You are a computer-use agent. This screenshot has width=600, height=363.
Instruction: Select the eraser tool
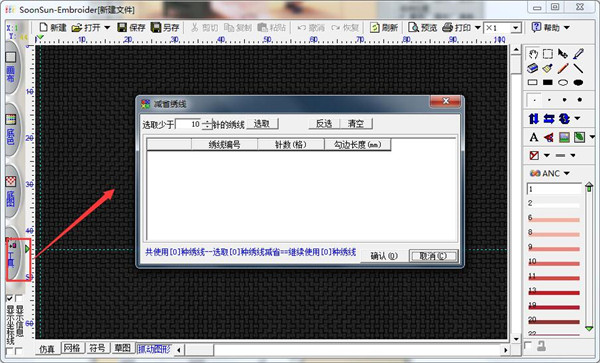[x=533, y=68]
